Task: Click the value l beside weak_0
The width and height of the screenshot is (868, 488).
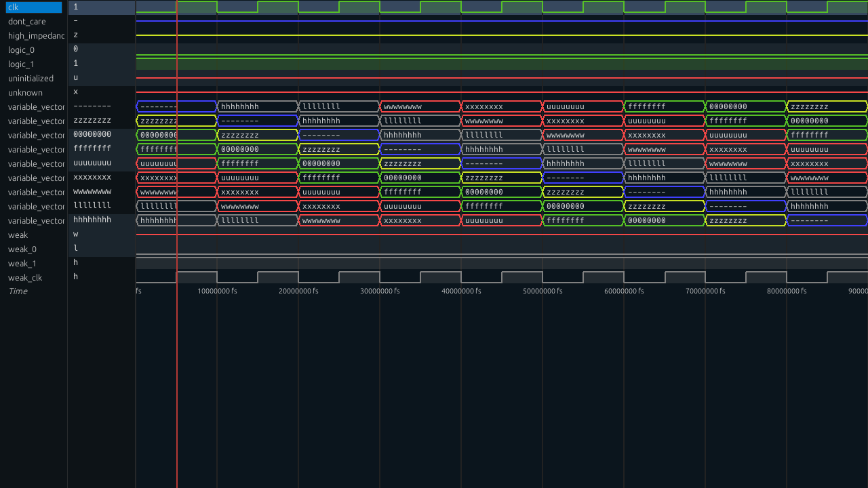Action: tap(75, 248)
